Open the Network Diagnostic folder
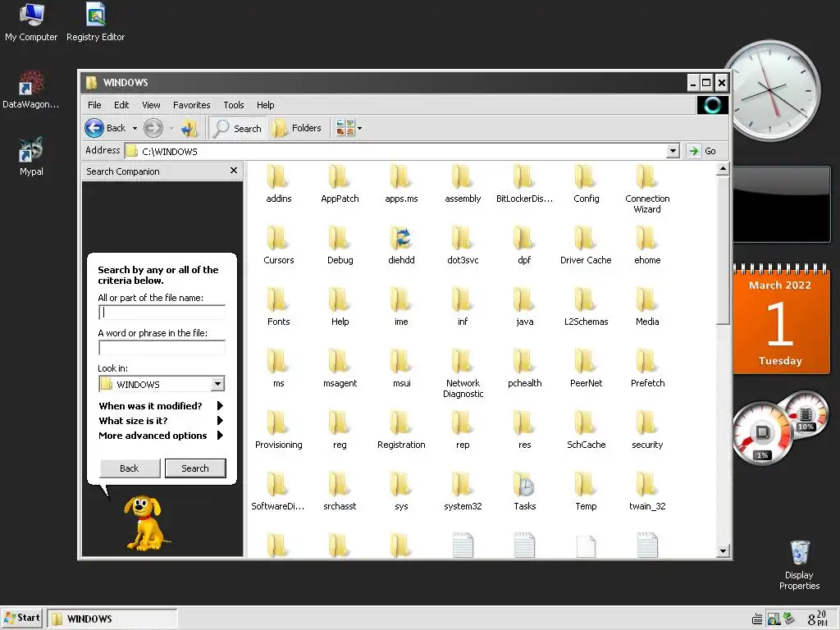 (x=463, y=373)
